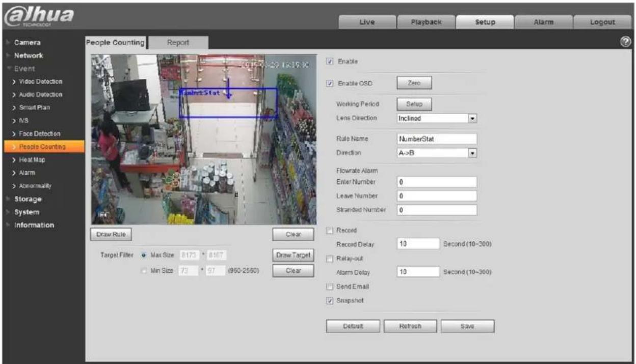Screen dimensions: 636x364
Task: Click the Enter Number field
Action: tap(437, 182)
